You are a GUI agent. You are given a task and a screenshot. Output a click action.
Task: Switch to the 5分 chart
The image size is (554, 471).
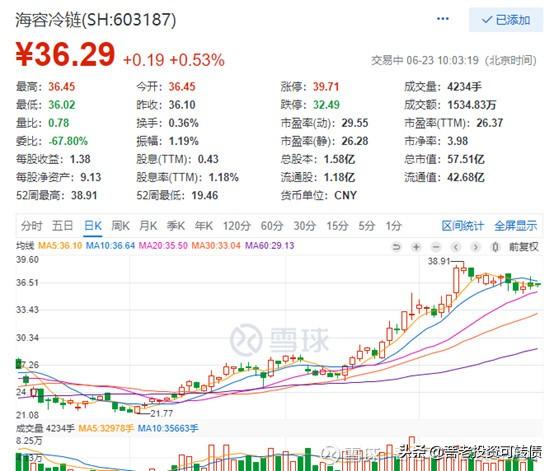pos(367,225)
